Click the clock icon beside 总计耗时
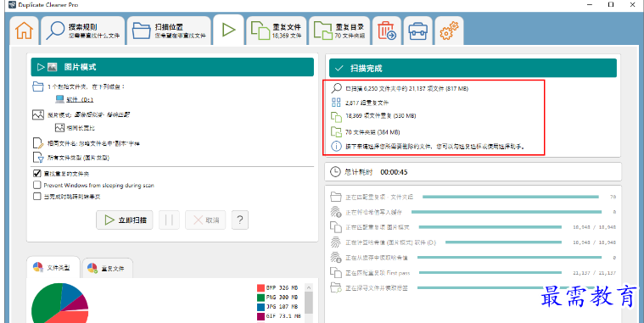This screenshot has height=323, width=644. tap(335, 171)
